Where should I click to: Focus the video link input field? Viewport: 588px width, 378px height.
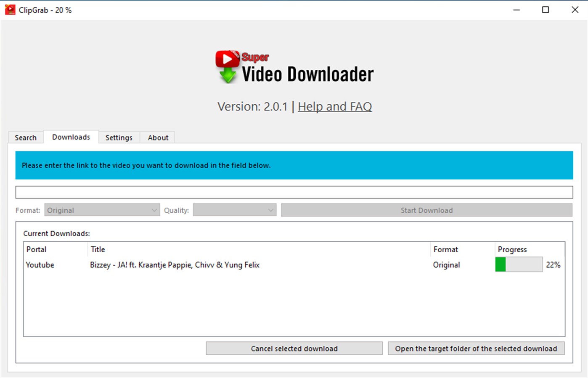tap(294, 192)
